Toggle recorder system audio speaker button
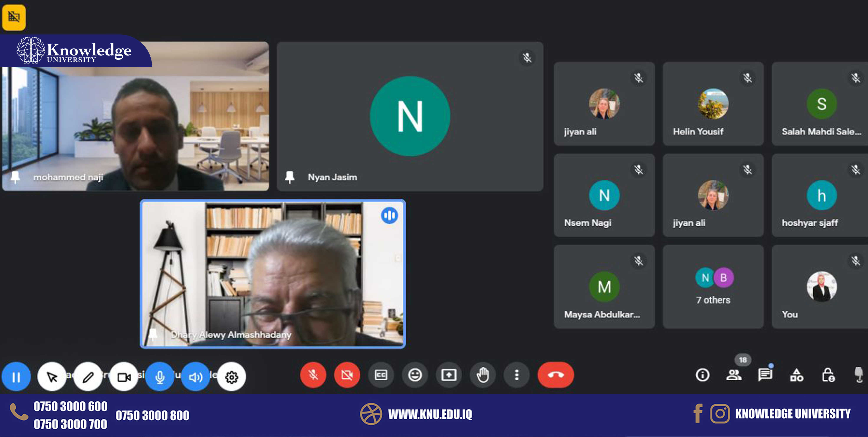868x437 pixels. pos(196,377)
